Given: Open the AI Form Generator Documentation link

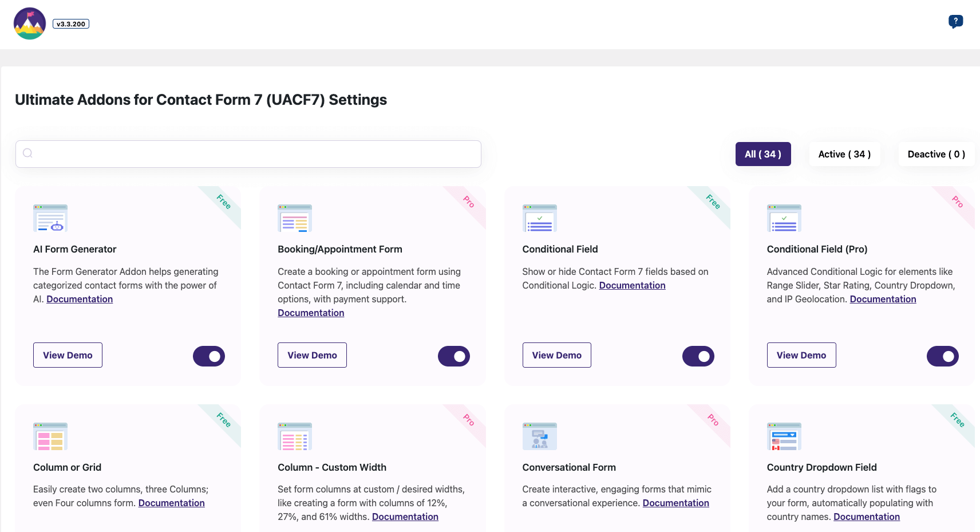Looking at the screenshot, I should pos(80,299).
